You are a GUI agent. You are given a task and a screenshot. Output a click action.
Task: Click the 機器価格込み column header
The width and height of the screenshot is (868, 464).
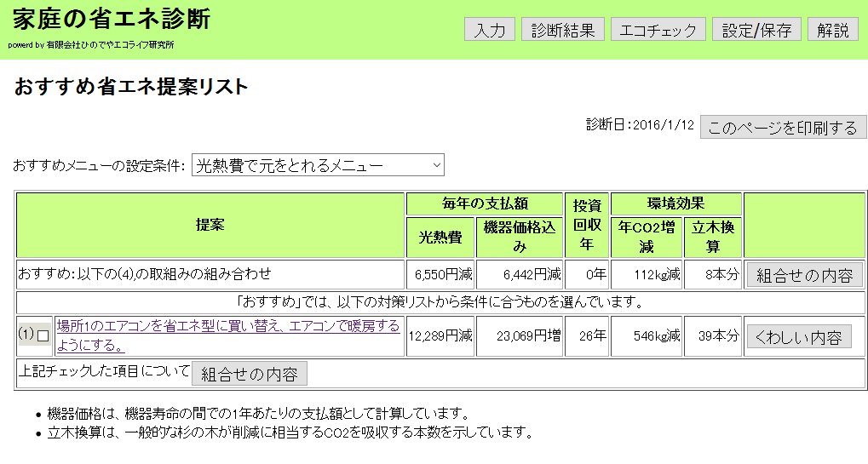point(520,238)
